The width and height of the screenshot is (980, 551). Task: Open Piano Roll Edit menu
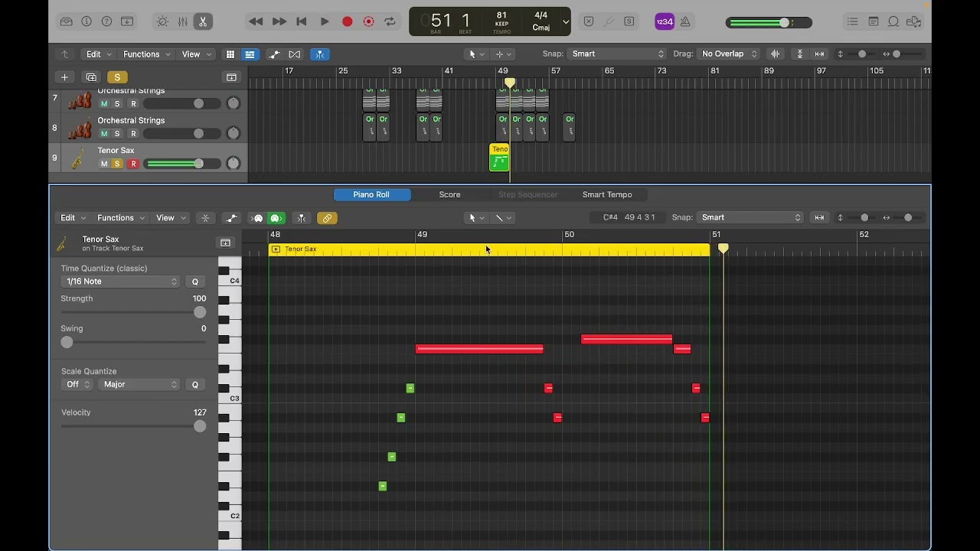tap(73, 218)
